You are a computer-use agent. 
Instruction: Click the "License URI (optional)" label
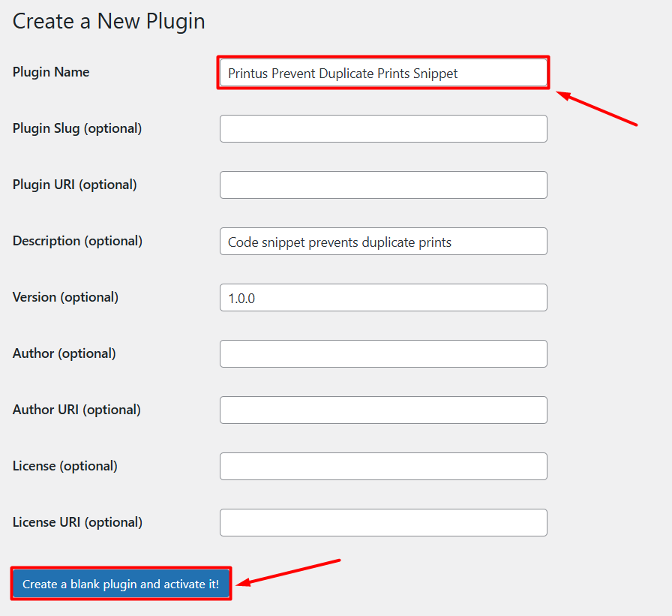point(77,522)
